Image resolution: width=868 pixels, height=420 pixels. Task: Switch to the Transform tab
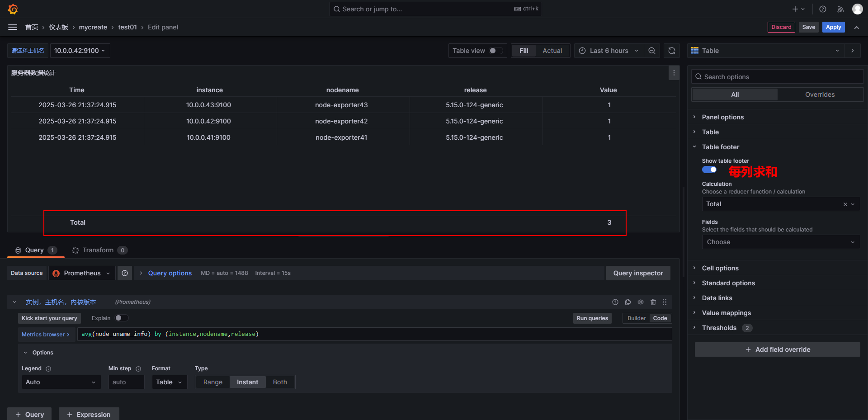coord(99,250)
